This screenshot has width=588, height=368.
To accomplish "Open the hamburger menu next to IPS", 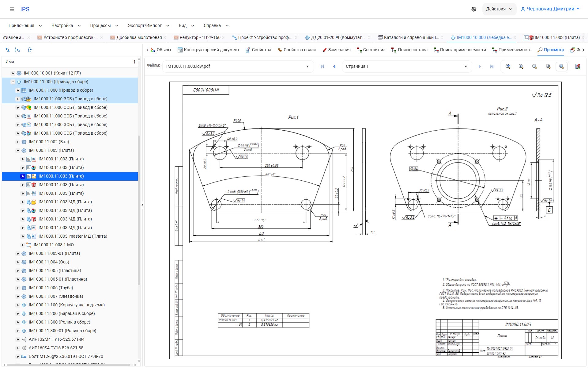I will point(12,9).
